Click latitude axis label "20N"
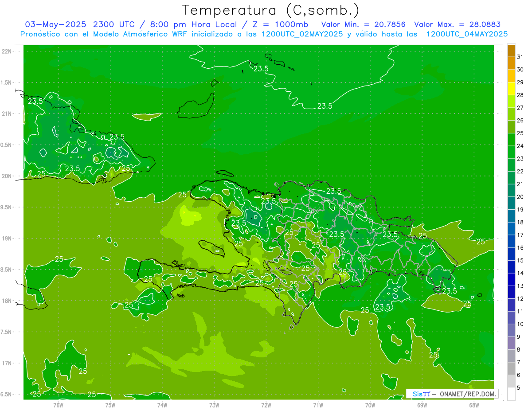Viewport: 532px width, 411px height. click(x=7, y=176)
